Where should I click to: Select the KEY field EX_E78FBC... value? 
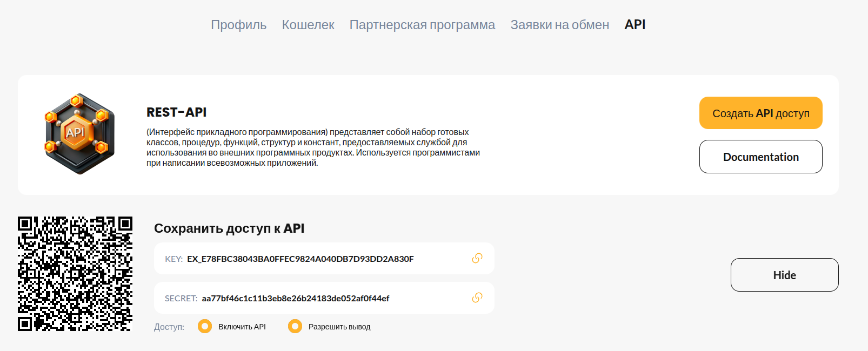click(x=301, y=259)
